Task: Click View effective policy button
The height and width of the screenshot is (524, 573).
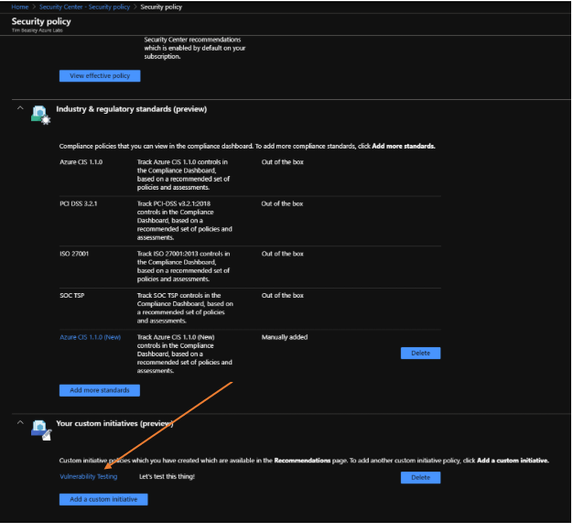Action: pyautogui.click(x=100, y=76)
